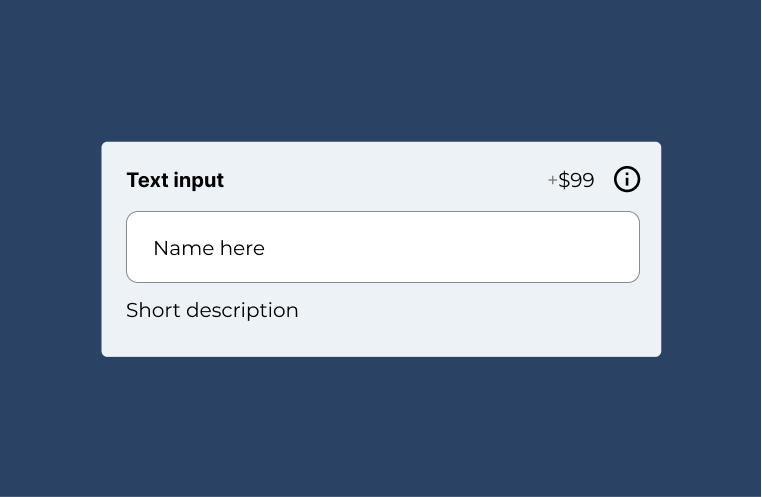Click the info icon beside the price

click(627, 179)
